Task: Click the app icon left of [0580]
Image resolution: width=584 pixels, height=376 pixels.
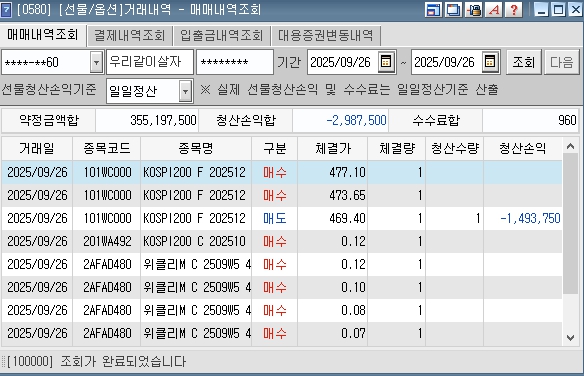Action: point(6,10)
